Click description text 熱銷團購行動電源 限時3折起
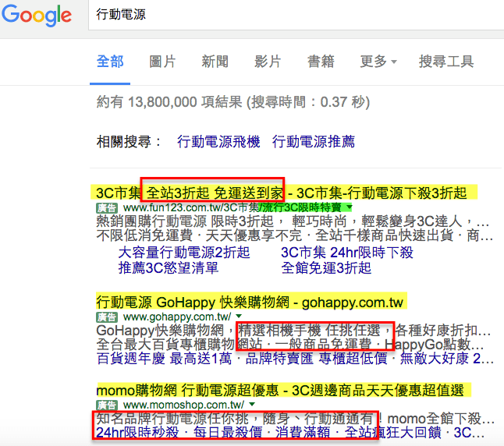The image size is (504, 446). pyautogui.click(x=185, y=221)
